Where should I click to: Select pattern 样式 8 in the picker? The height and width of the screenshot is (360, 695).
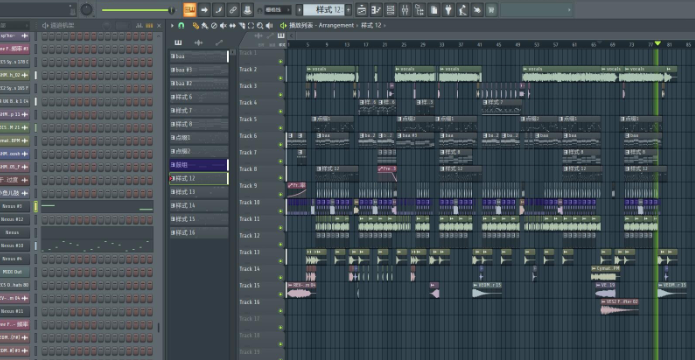click(199, 124)
